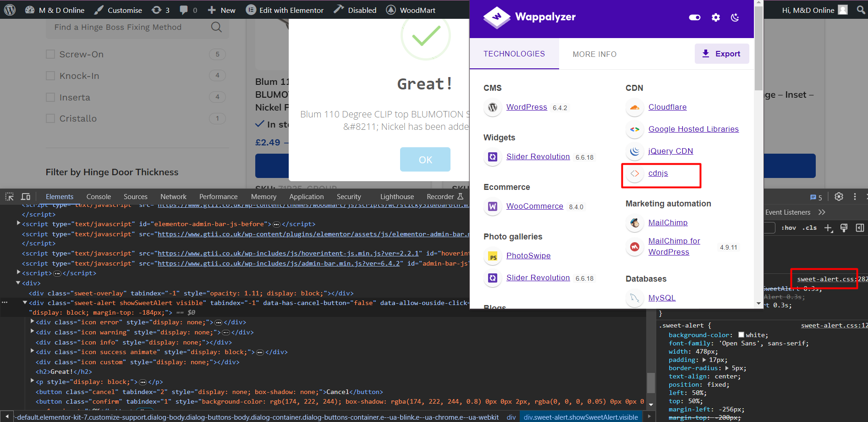
Task: Open the PhotoSwipe technology link
Action: pyautogui.click(x=528, y=255)
